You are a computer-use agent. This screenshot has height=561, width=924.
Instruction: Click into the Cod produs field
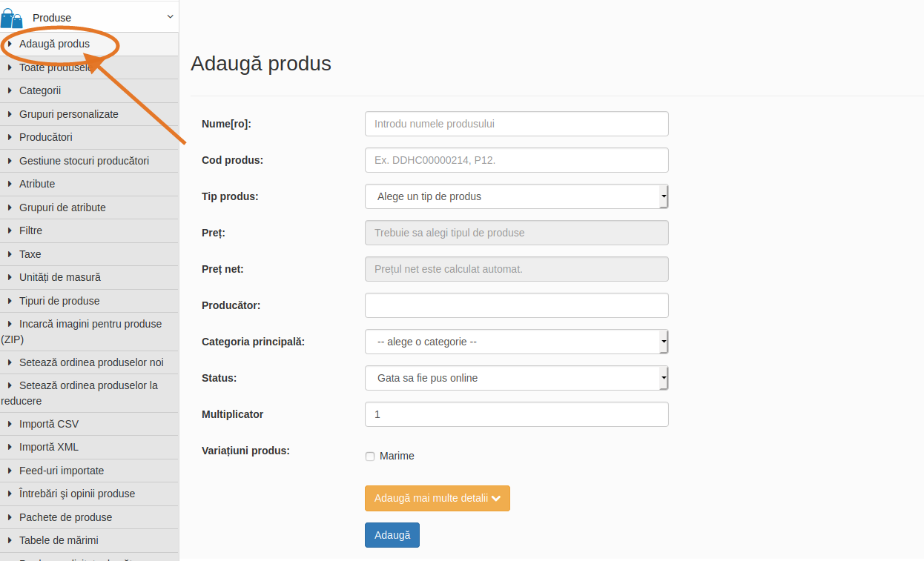point(517,160)
